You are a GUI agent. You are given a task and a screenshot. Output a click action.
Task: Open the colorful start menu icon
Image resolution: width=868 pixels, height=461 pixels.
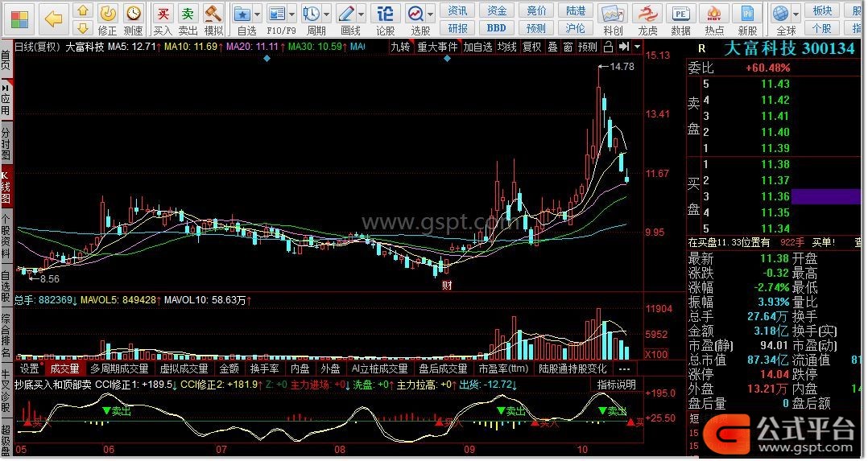click(x=19, y=19)
